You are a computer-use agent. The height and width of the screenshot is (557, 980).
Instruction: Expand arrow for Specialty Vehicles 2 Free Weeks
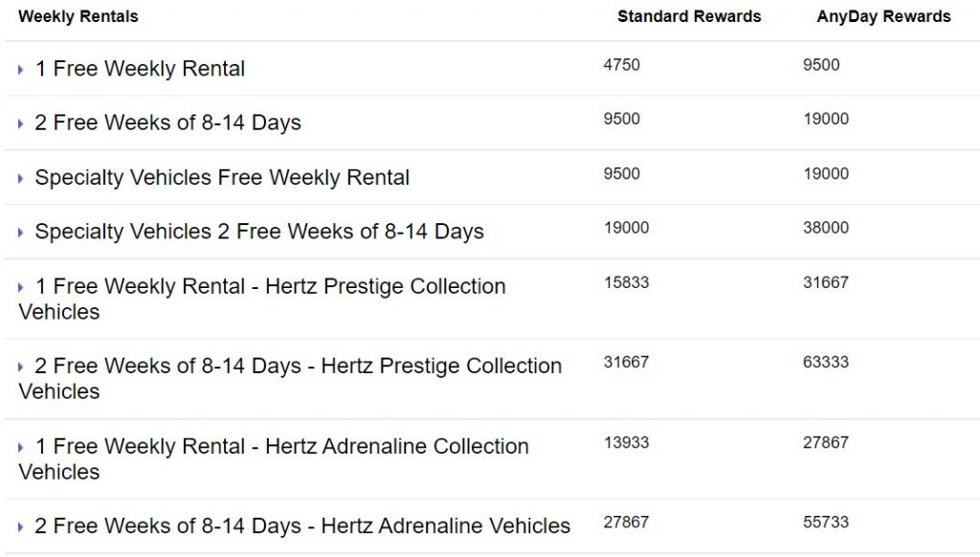pos(20,233)
